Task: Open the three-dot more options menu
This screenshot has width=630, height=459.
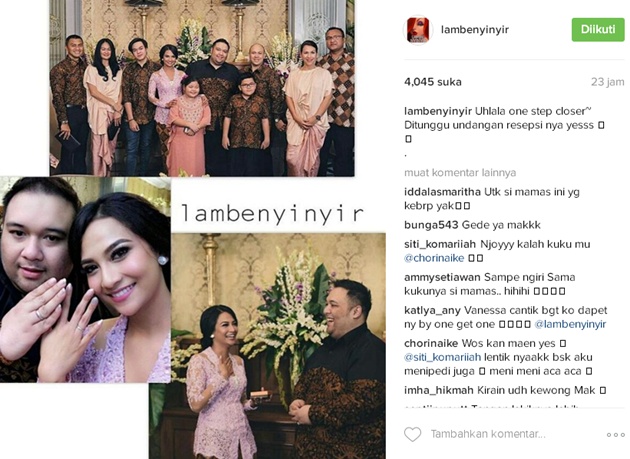Action: 616,435
